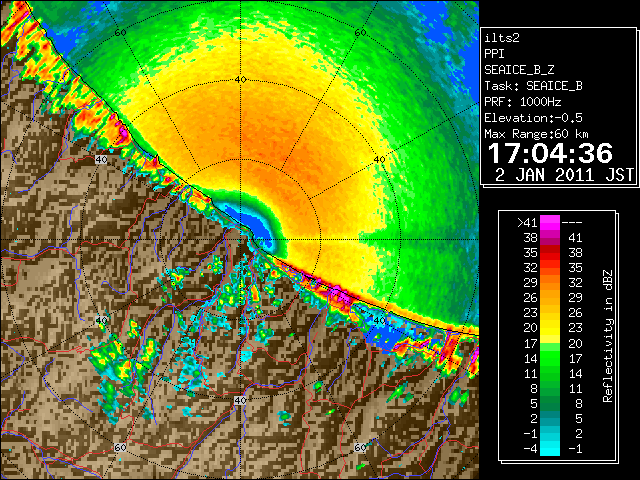The width and height of the screenshot is (640, 480).
Task: Click the timestamp "17:04:36"
Action: click(x=550, y=153)
